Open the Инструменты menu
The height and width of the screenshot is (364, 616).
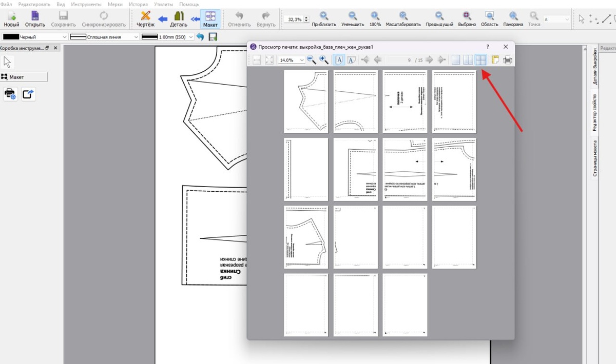point(86,4)
